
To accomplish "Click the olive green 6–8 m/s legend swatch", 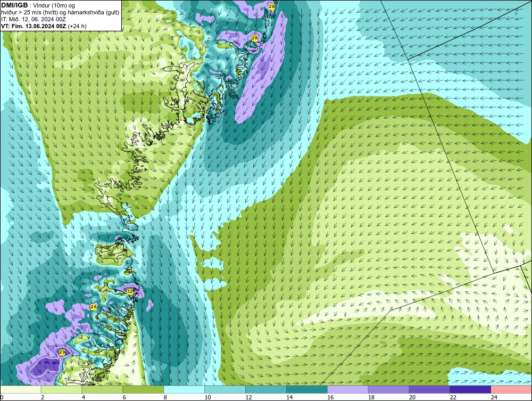I will pyautogui.click(x=143, y=389).
